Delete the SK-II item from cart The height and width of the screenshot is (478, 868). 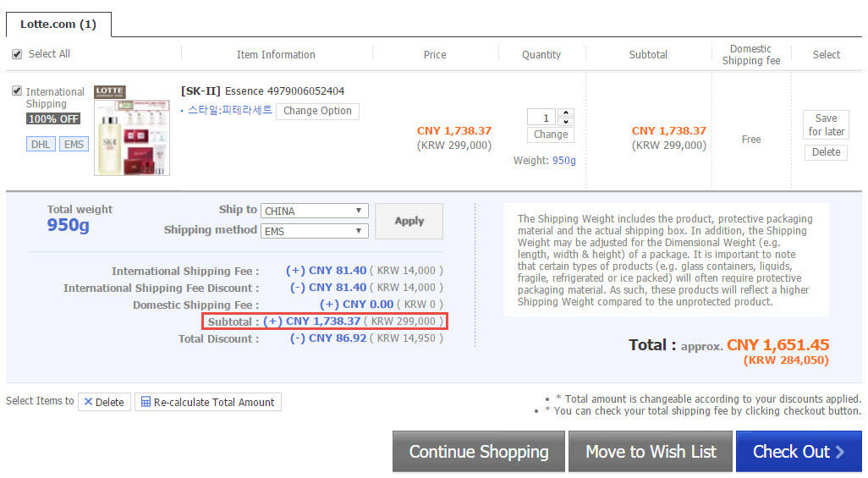(826, 152)
